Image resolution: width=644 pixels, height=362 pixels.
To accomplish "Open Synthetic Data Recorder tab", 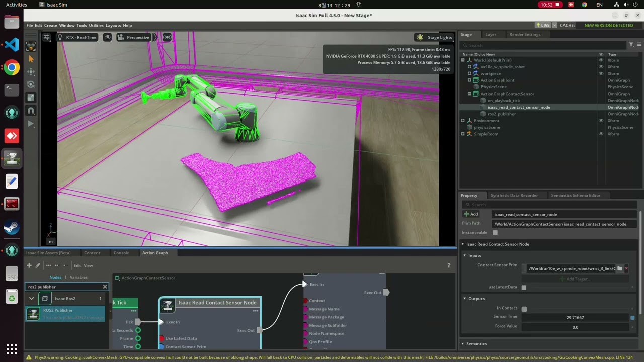I will (514, 195).
